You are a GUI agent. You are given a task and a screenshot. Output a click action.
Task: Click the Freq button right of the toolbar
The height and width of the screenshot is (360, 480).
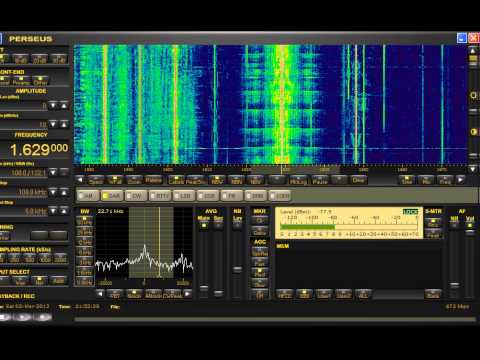pyautogui.click(x=445, y=180)
